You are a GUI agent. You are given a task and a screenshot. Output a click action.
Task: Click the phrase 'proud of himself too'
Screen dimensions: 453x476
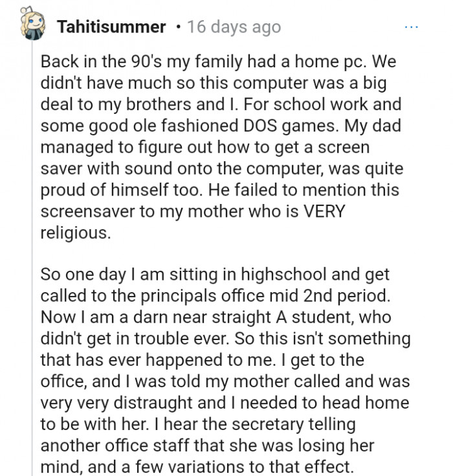[120, 190]
